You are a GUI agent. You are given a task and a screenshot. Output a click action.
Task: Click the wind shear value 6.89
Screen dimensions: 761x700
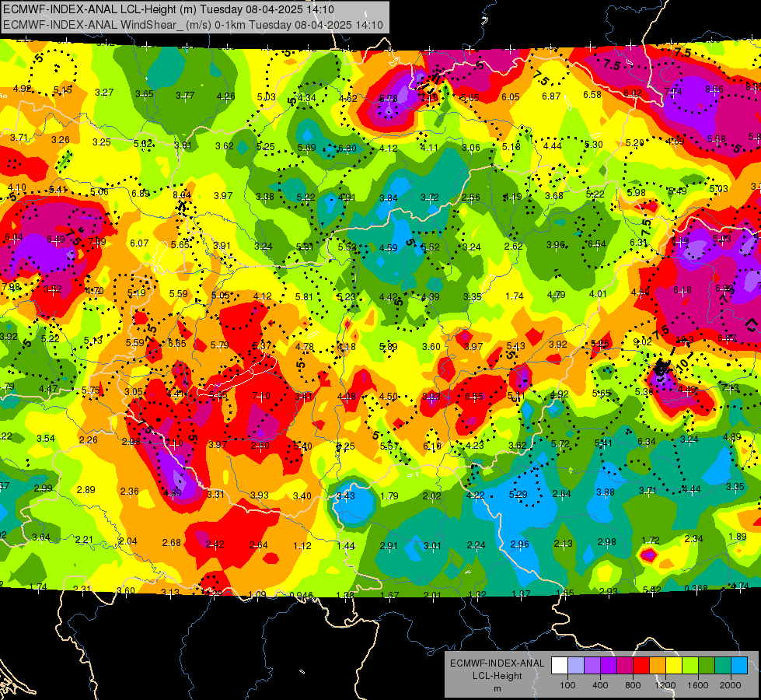[x=141, y=194]
